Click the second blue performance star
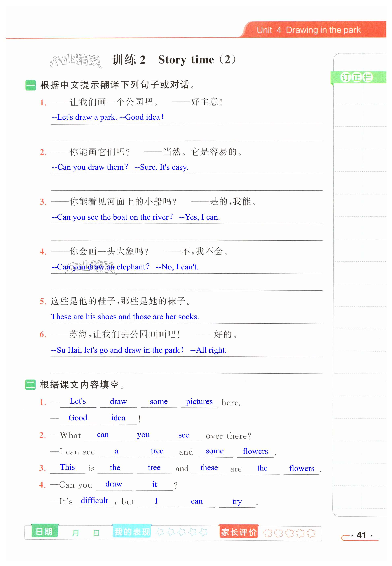The image size is (392, 566). [x=171, y=532]
